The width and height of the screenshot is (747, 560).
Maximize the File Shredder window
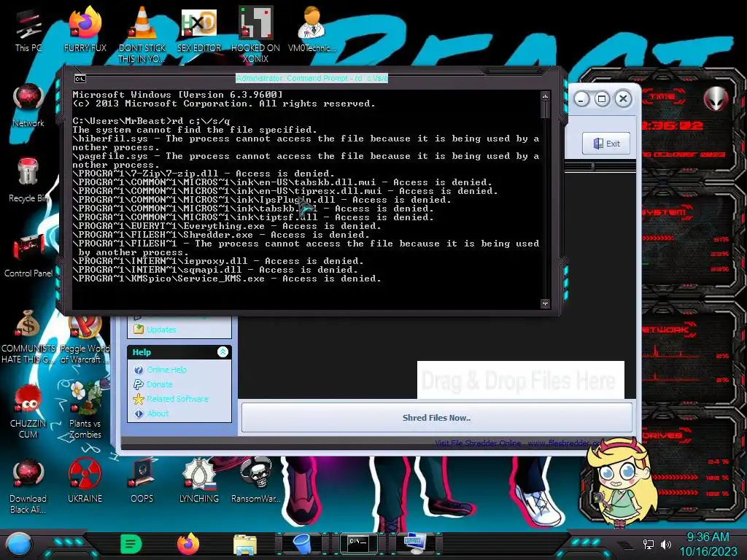pos(602,99)
